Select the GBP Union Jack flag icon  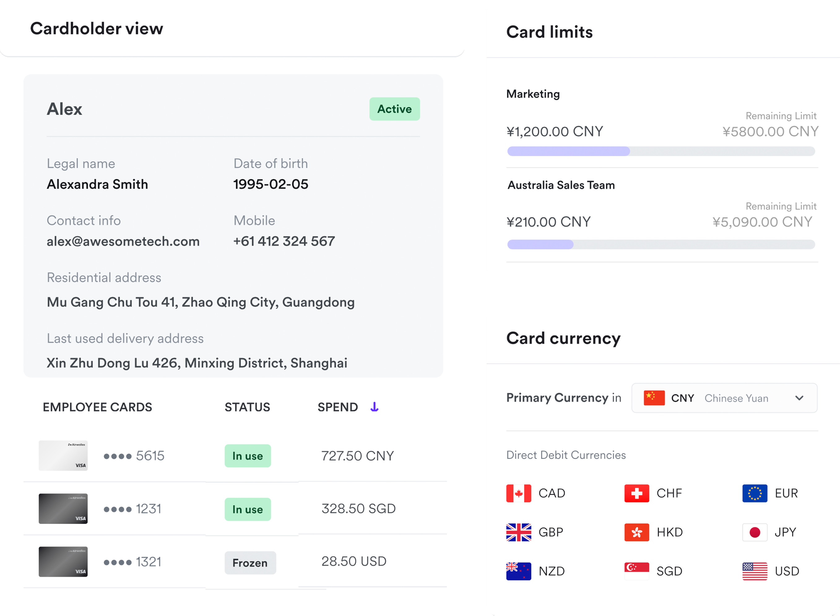point(518,532)
